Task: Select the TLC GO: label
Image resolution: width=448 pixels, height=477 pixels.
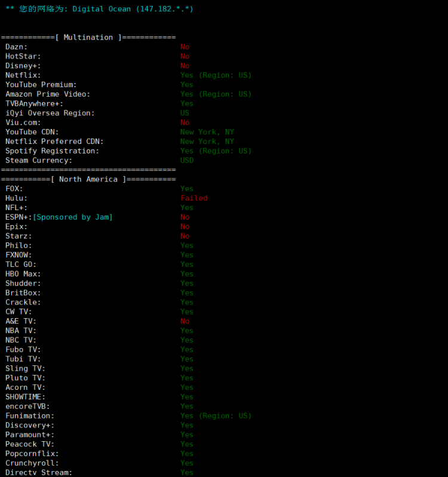Action: [x=21, y=264]
